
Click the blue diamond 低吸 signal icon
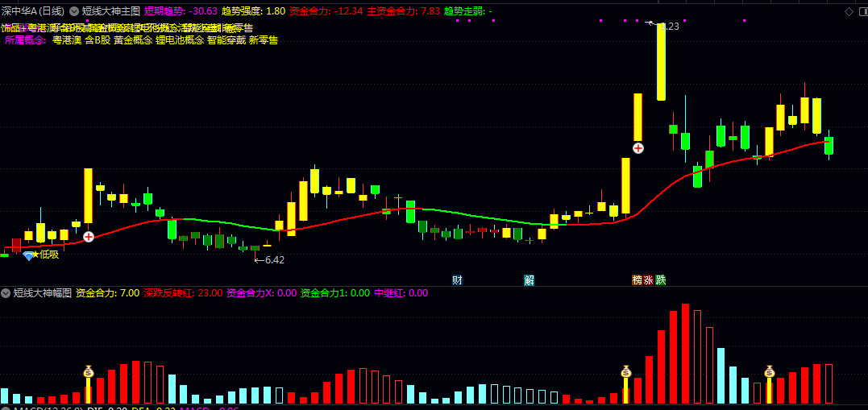coord(28,255)
